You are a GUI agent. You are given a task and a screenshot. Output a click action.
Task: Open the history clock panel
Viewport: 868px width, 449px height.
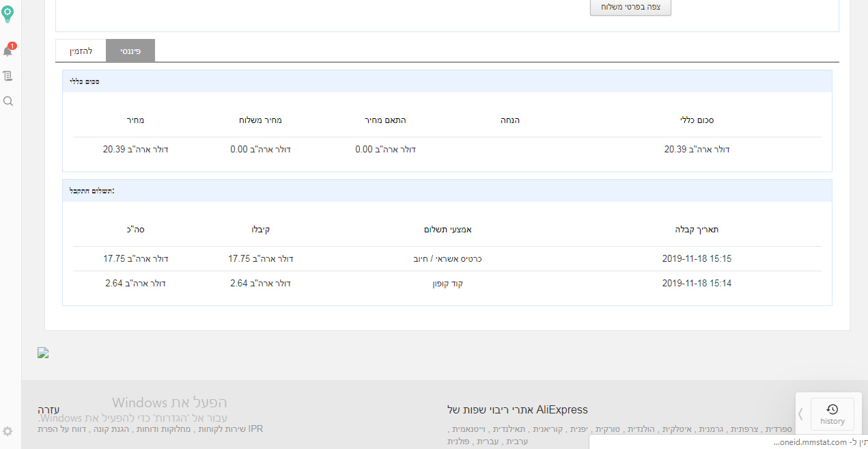[x=832, y=408]
